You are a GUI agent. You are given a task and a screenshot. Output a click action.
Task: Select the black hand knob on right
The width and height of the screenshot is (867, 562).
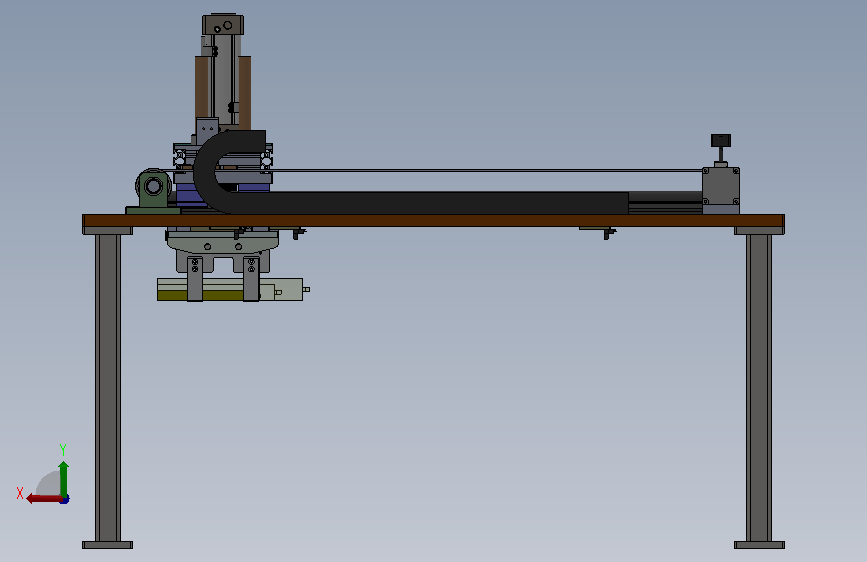tap(721, 140)
